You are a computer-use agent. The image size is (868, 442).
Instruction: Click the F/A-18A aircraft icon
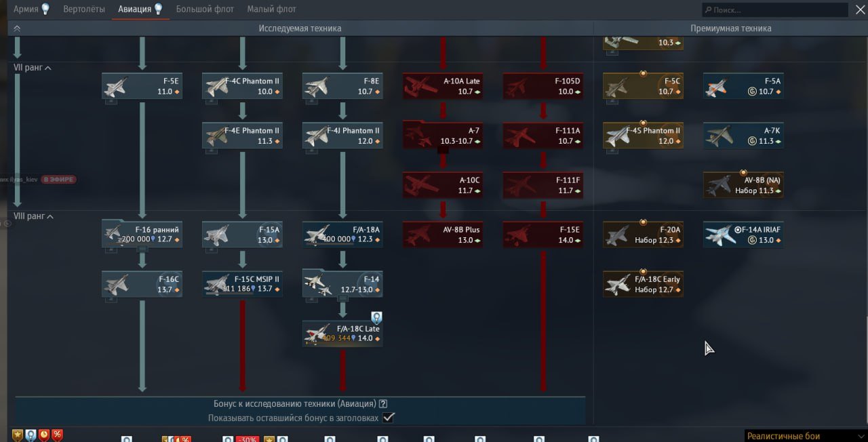coord(317,235)
